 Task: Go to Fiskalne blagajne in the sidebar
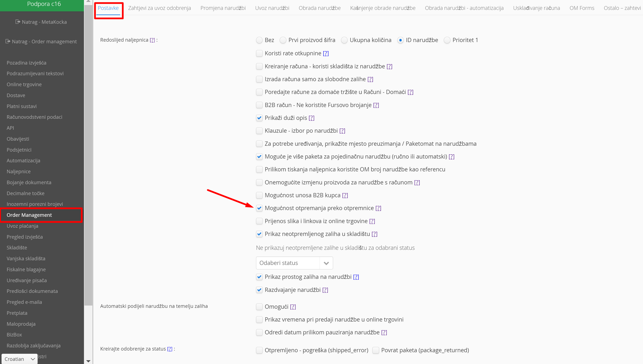26,270
